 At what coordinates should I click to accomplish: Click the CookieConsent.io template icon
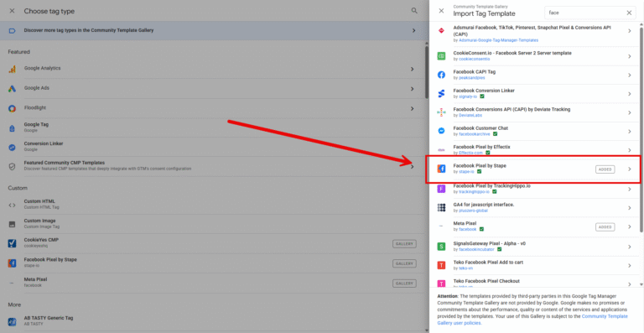coord(441,56)
